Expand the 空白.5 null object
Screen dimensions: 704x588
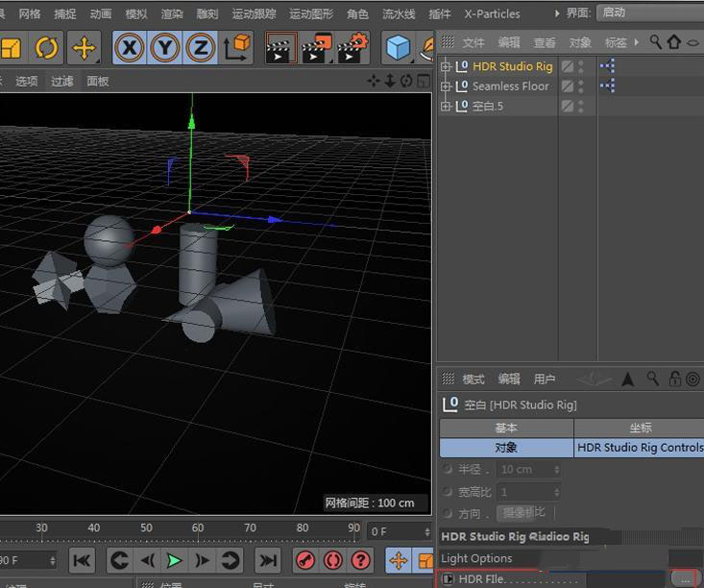coord(446,106)
